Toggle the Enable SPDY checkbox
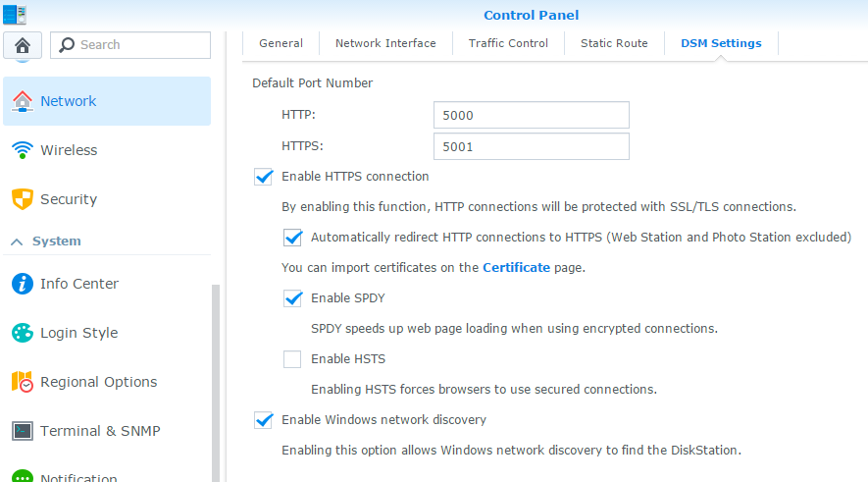 click(292, 297)
